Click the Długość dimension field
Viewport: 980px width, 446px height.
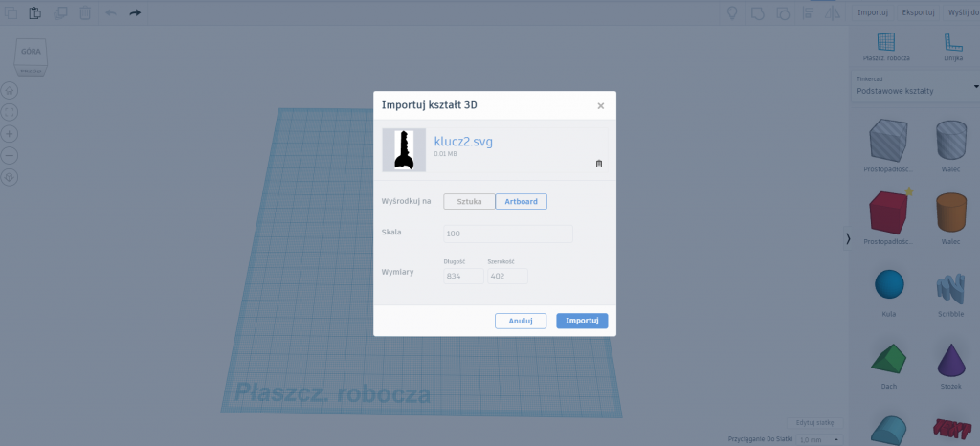click(x=464, y=276)
